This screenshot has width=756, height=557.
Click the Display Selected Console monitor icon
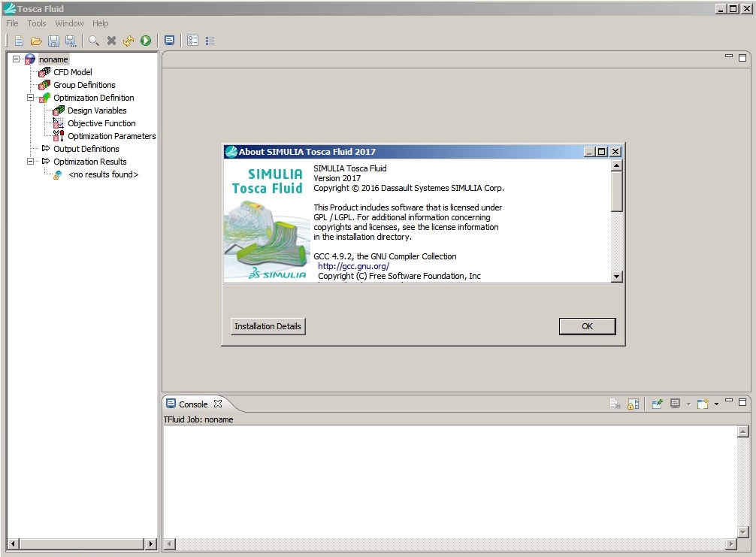tap(675, 404)
